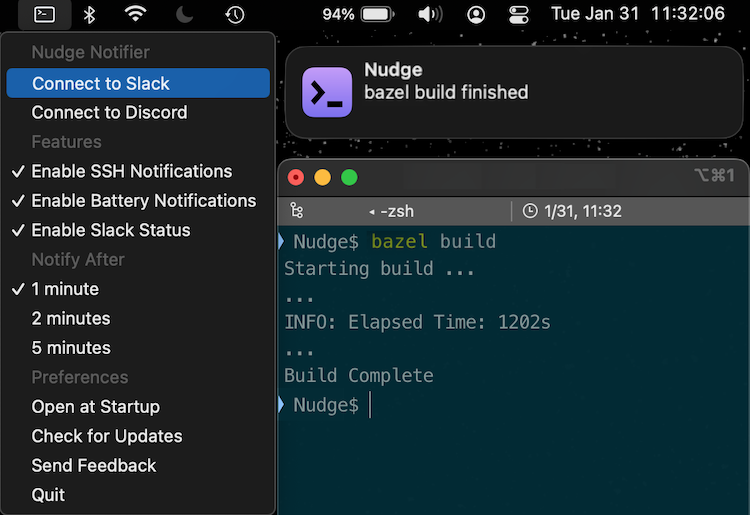The image size is (750, 515).
Task: Choose notify after 1 minute
Action: (138, 289)
